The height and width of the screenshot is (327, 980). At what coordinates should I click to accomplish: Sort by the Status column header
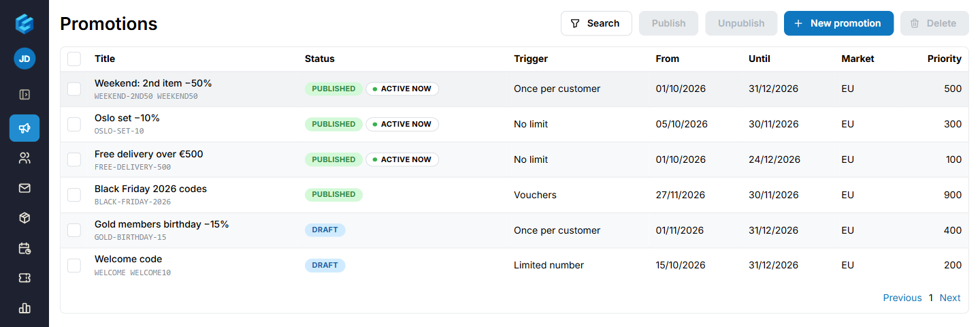click(x=320, y=59)
